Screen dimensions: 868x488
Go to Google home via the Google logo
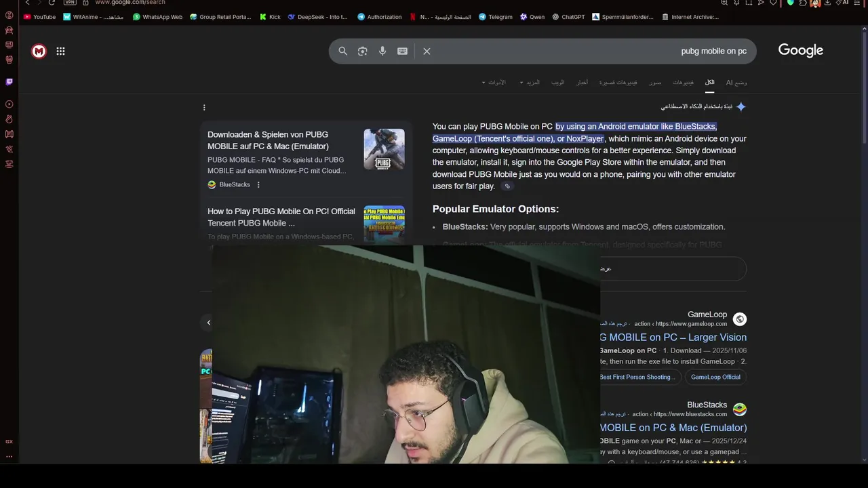(x=801, y=51)
